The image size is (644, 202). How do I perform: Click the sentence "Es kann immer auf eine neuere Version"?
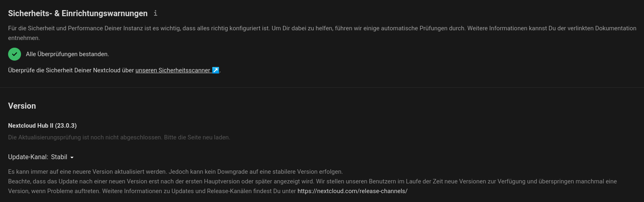pyautogui.click(x=87, y=172)
